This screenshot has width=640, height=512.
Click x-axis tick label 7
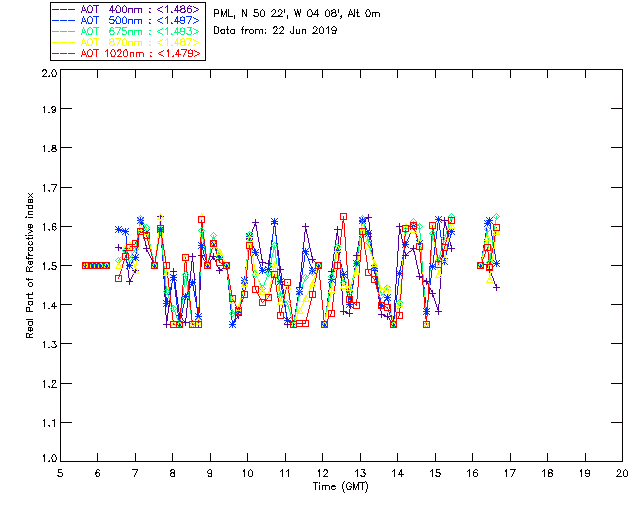point(135,473)
